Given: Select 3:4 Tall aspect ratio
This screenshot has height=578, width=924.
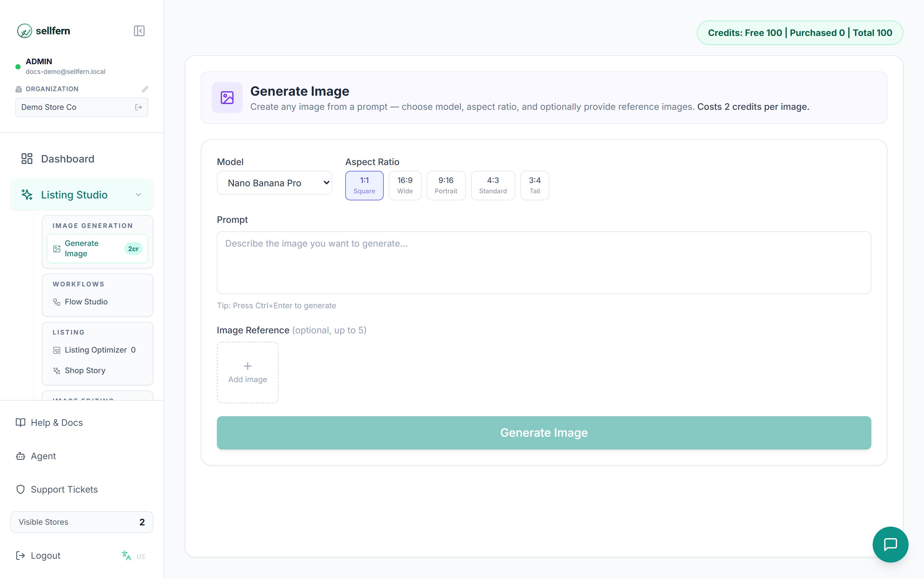Looking at the screenshot, I should tap(535, 185).
